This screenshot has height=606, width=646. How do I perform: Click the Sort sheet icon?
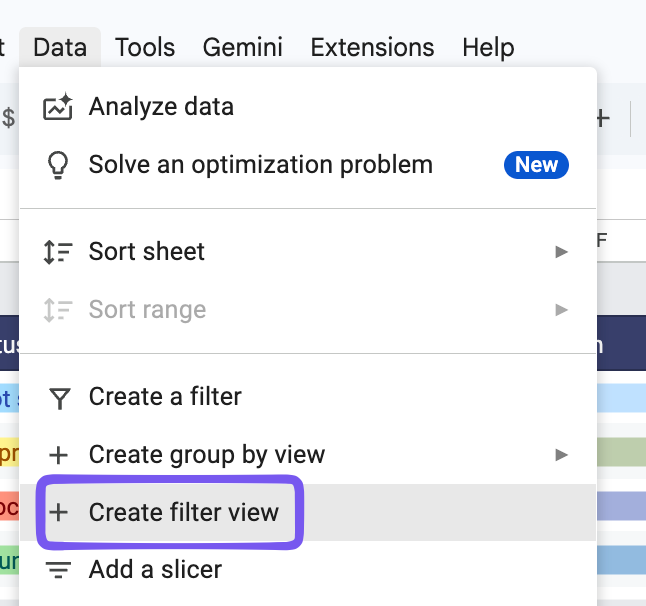coord(58,252)
